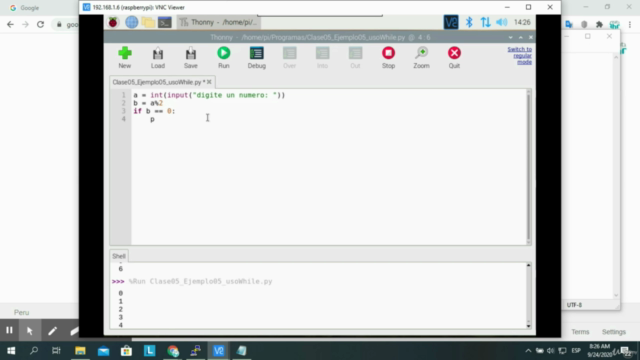The width and height of the screenshot is (640, 360).
Task: Click code line 'if b == 0:'
Action: pos(154,111)
